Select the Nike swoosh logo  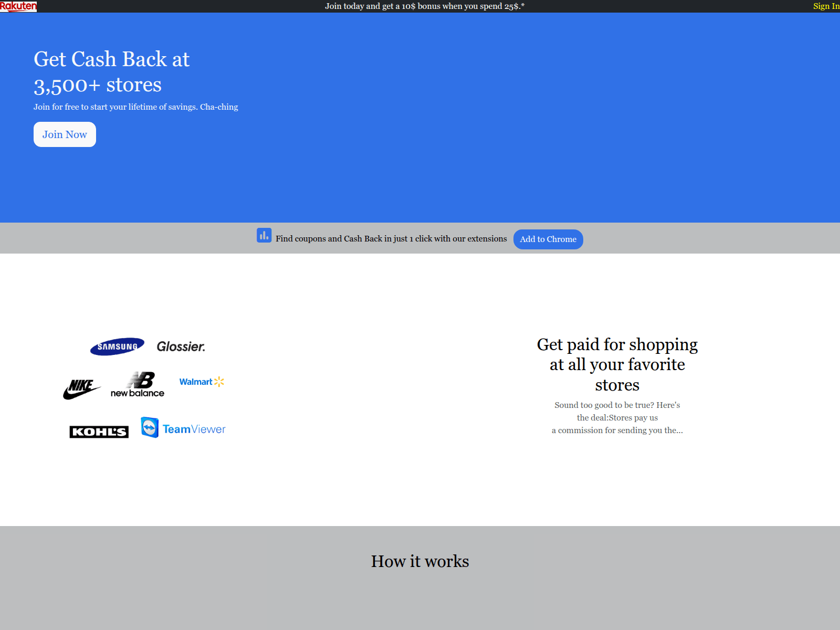[82, 389]
